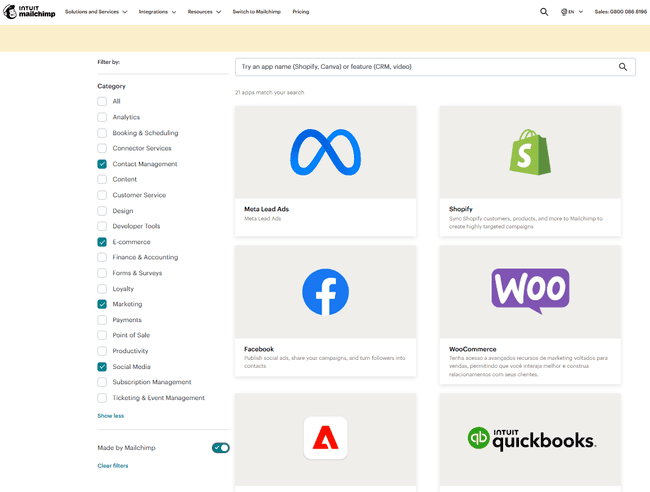Click "21 apps match your search" text
The width and height of the screenshot is (650, 492).
(x=269, y=92)
